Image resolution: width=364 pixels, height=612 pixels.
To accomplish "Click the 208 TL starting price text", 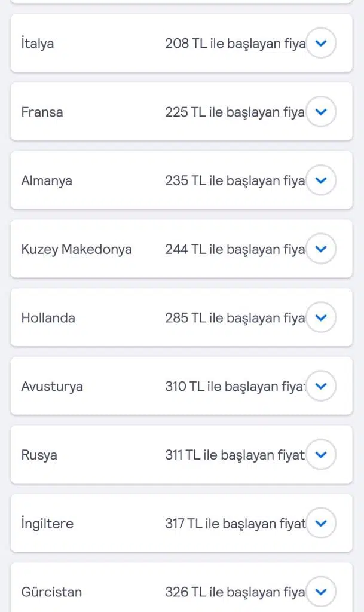I will tap(235, 44).
